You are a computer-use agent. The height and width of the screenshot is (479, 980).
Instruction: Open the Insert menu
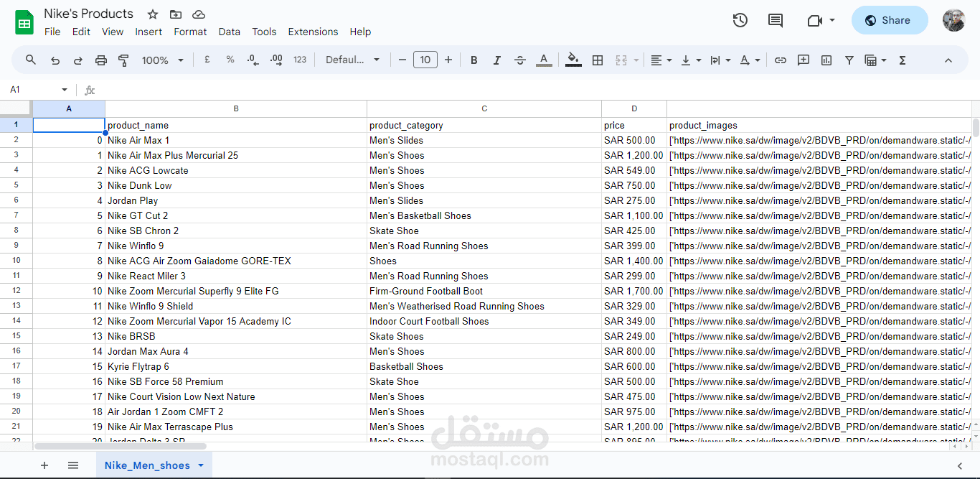pyautogui.click(x=149, y=32)
